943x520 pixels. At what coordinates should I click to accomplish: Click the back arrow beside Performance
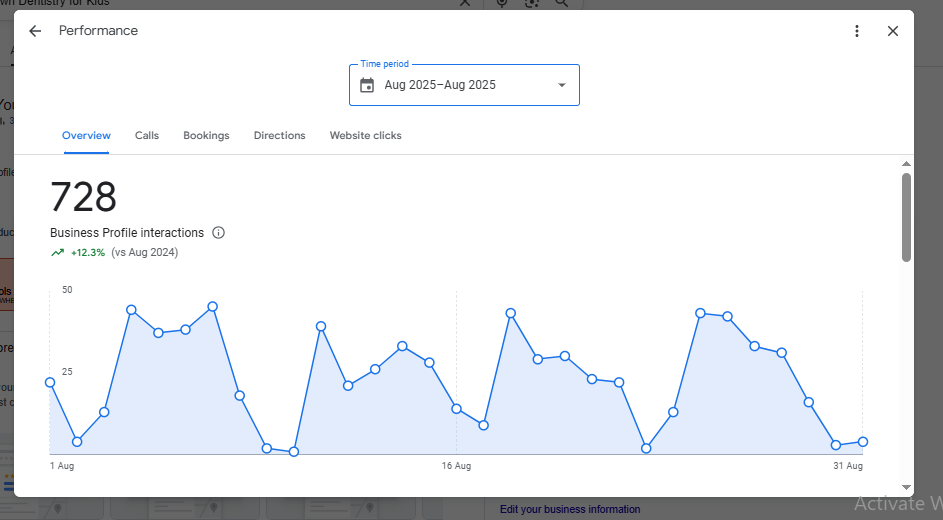35,31
